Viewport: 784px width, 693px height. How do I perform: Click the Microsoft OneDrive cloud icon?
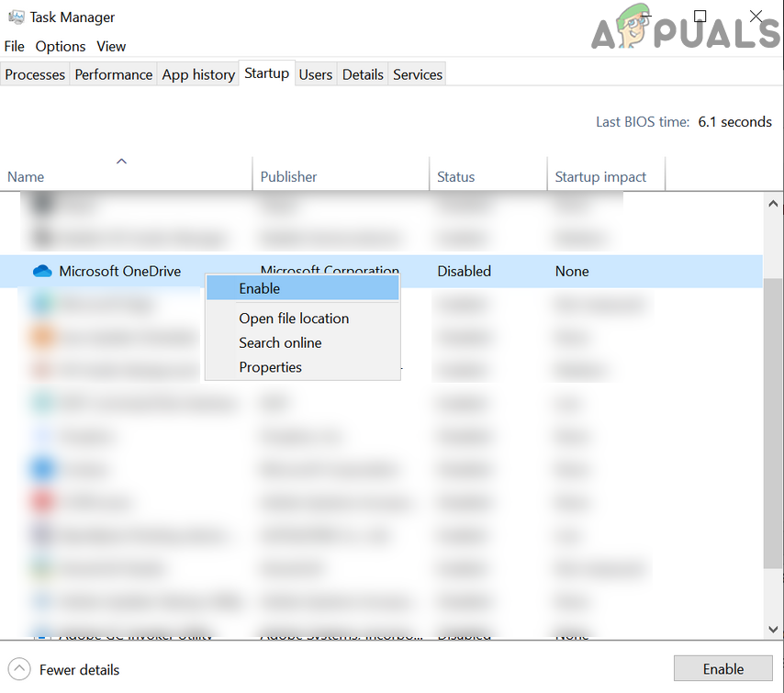click(x=42, y=271)
